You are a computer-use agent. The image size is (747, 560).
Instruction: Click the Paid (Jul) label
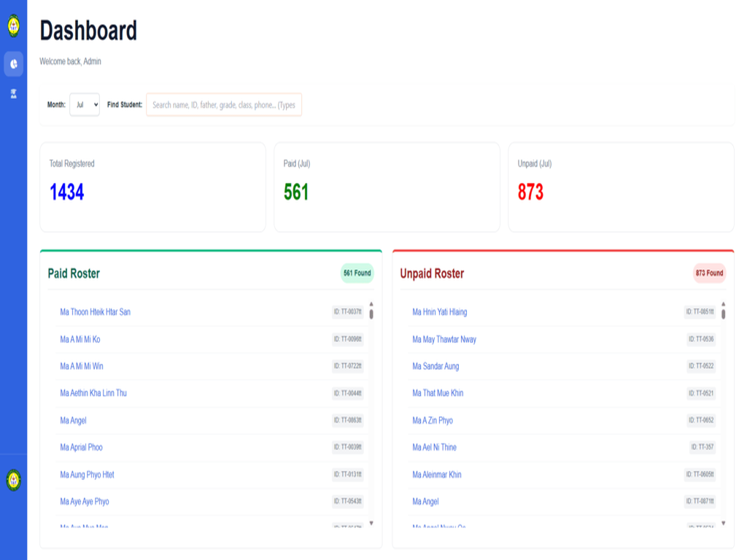coord(297,164)
